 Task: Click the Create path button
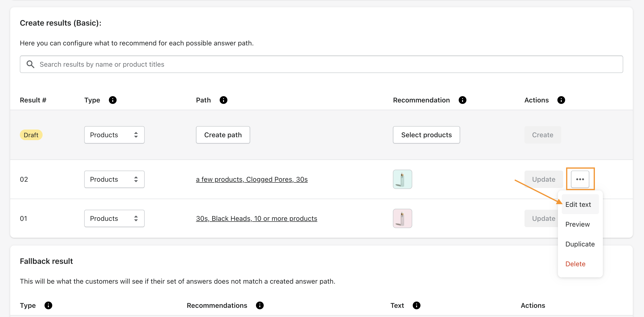click(x=223, y=135)
